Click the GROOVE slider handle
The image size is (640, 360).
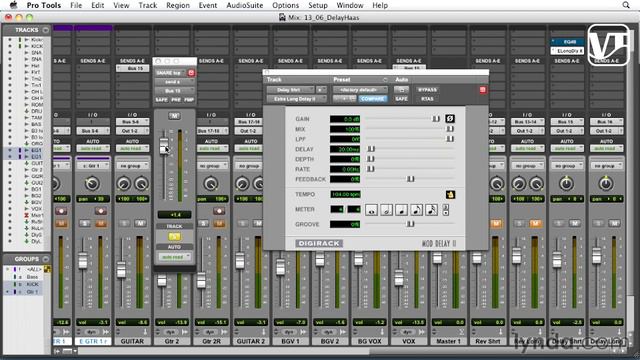tap(411, 224)
